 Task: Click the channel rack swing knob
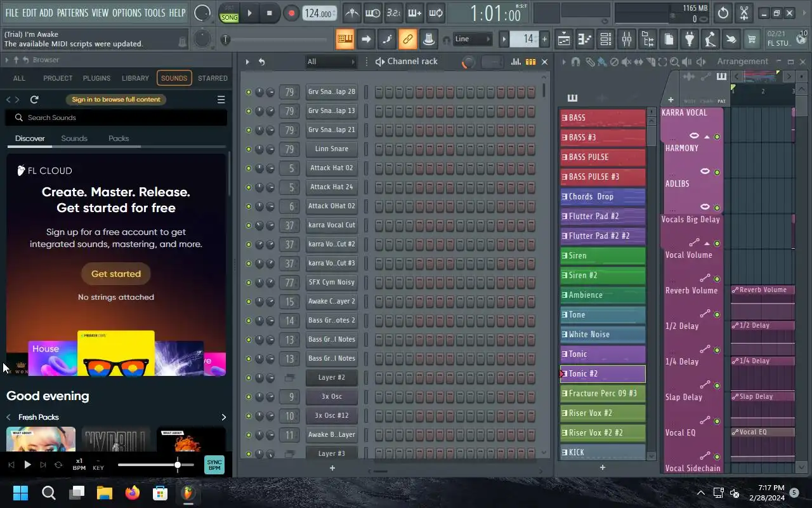[x=468, y=62]
